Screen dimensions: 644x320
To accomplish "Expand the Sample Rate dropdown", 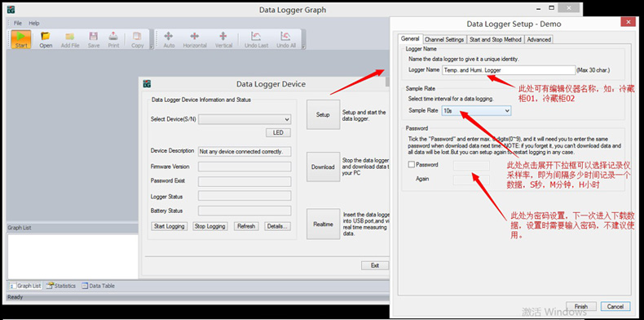I will (507, 111).
